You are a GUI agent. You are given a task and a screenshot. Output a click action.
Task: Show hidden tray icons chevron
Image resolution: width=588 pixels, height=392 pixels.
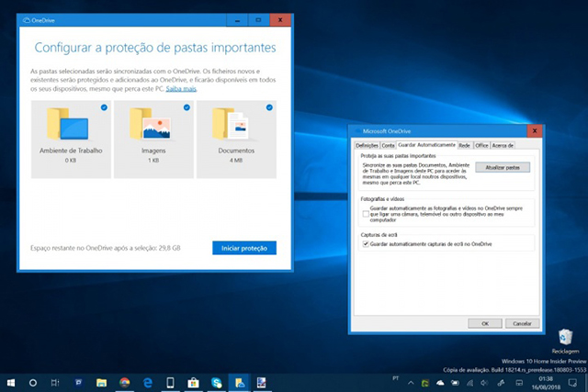coord(411,383)
